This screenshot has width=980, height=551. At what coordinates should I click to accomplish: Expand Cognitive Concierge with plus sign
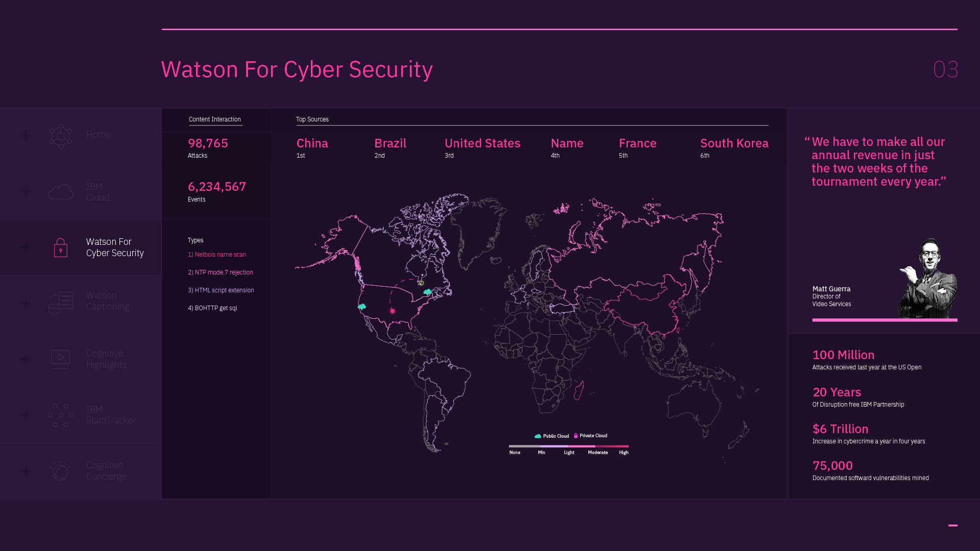point(26,471)
